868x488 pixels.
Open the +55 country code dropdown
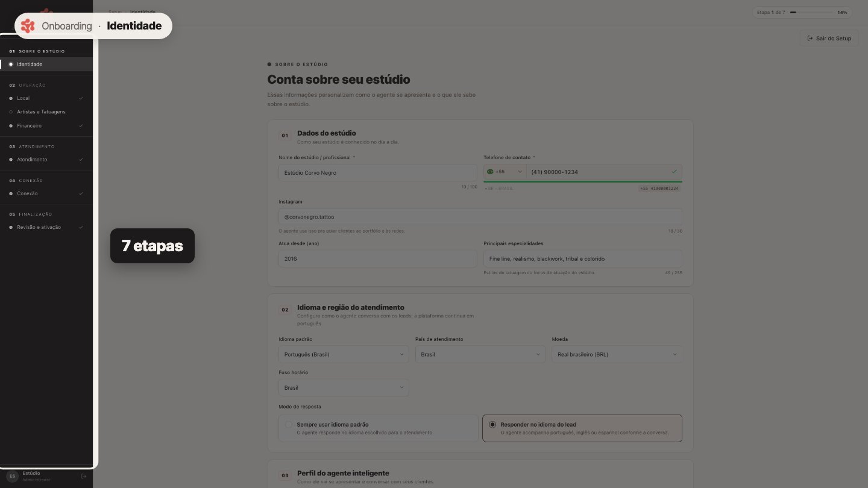505,172
